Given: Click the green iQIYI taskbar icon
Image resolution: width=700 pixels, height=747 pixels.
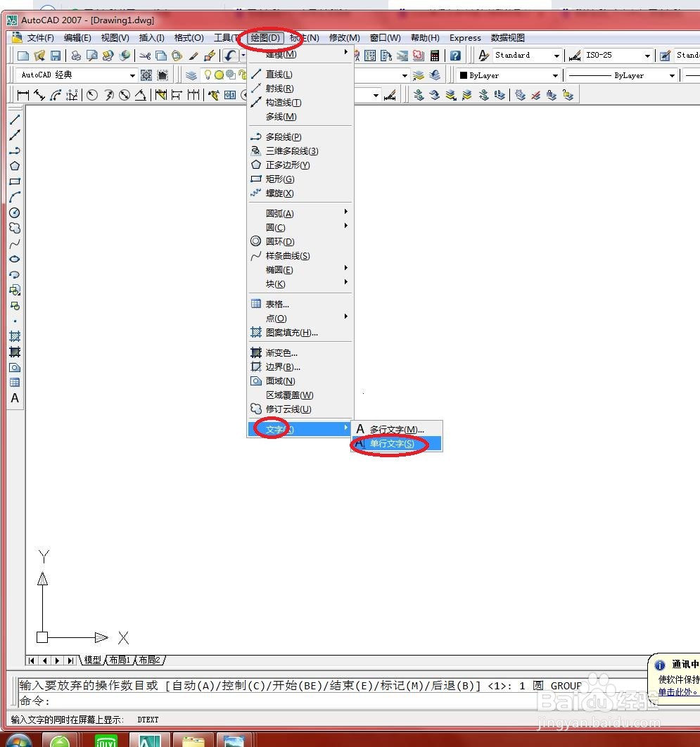Looking at the screenshot, I should (x=106, y=741).
